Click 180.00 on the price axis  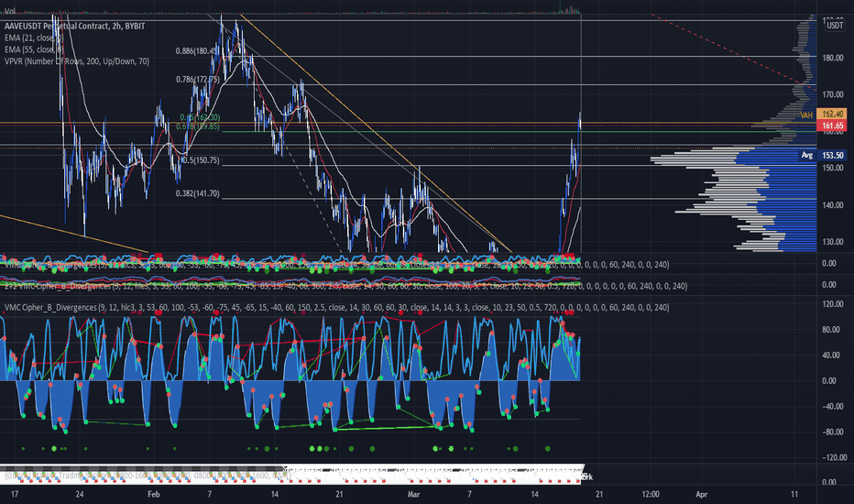tap(833, 58)
